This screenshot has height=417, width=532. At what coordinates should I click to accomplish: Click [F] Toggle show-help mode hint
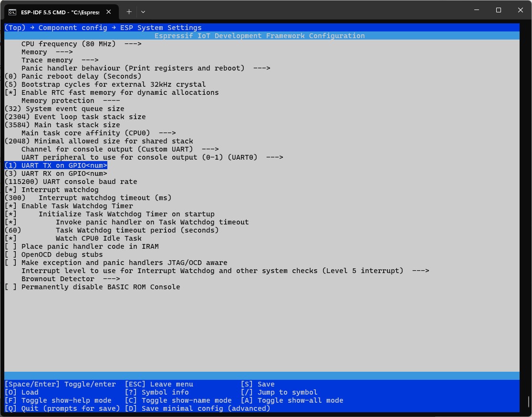58,400
